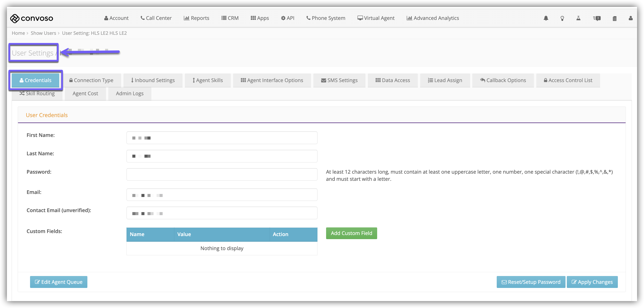Open the Reports menu

click(196, 18)
